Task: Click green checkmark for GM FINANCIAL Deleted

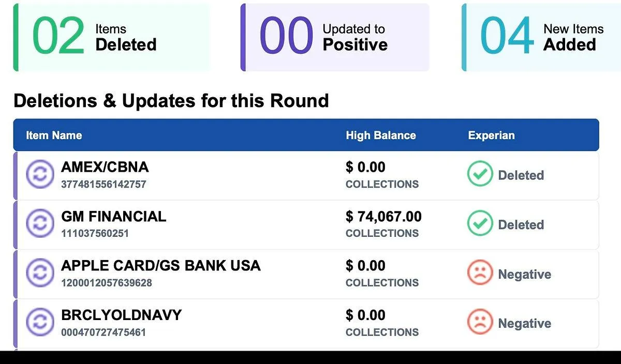Action: click(x=480, y=224)
